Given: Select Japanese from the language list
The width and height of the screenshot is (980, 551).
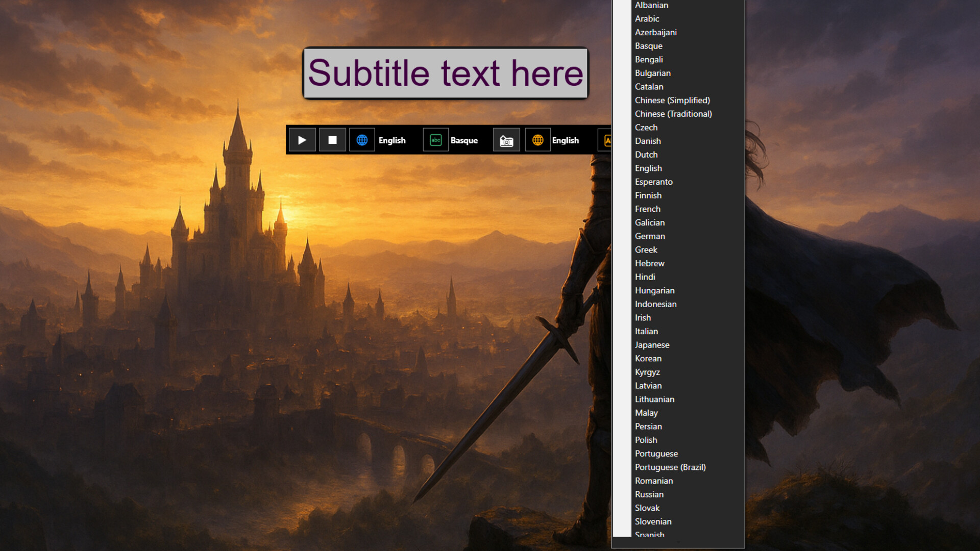Looking at the screenshot, I should click(x=652, y=344).
